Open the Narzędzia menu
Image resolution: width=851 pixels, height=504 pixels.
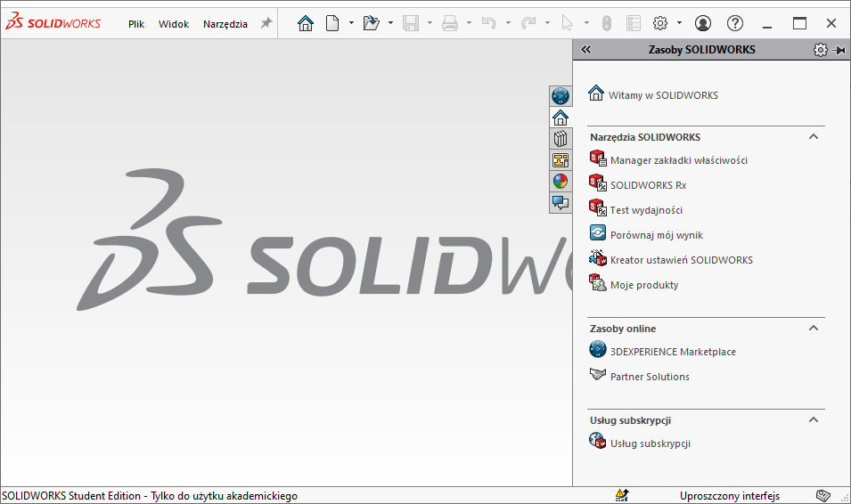tap(225, 24)
